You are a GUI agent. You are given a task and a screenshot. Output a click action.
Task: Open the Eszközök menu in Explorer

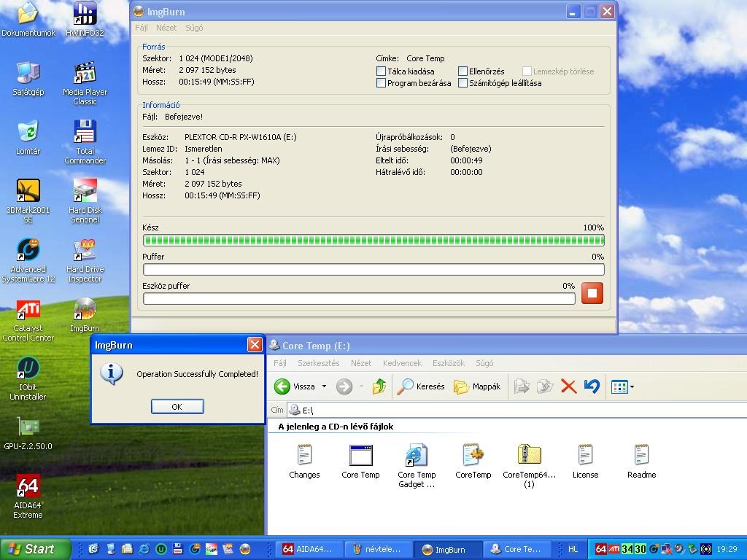coord(449,363)
